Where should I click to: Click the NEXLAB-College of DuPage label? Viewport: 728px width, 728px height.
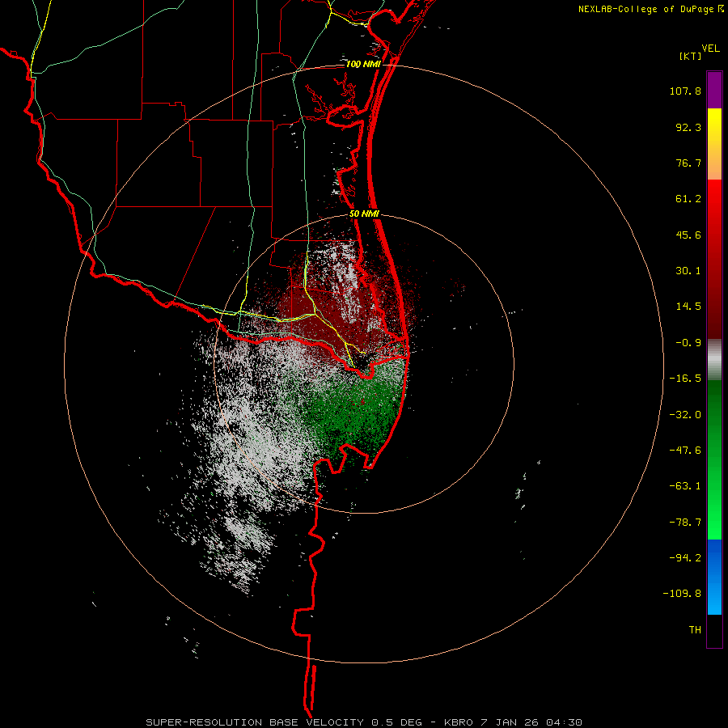tap(647, 9)
